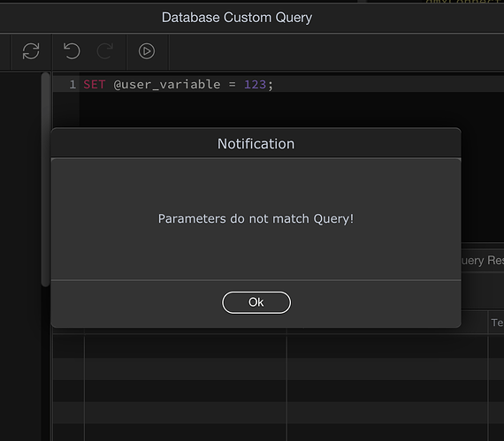This screenshot has height=441, width=504.
Task: Click the @user_variable token in the editor
Action: tap(167, 85)
